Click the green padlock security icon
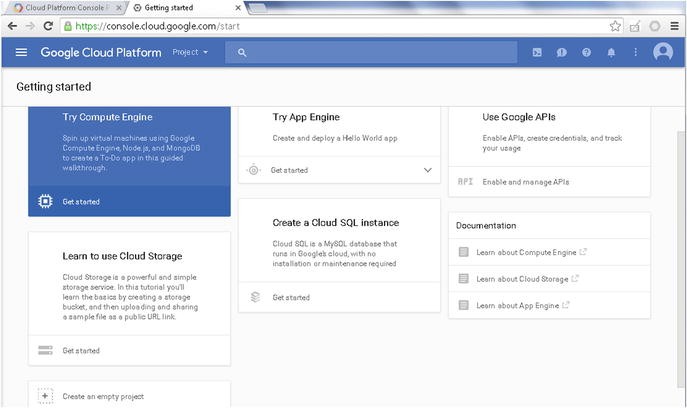Viewport: 687px width, 408px height. click(x=67, y=26)
